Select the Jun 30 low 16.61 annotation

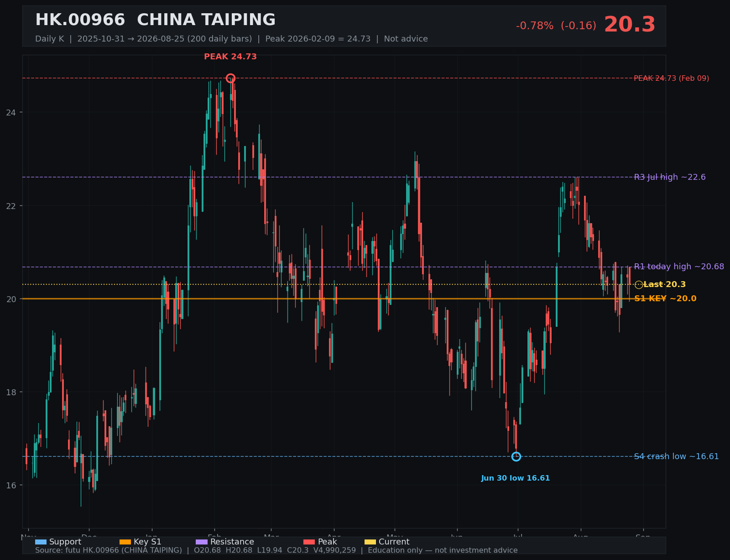click(x=516, y=478)
